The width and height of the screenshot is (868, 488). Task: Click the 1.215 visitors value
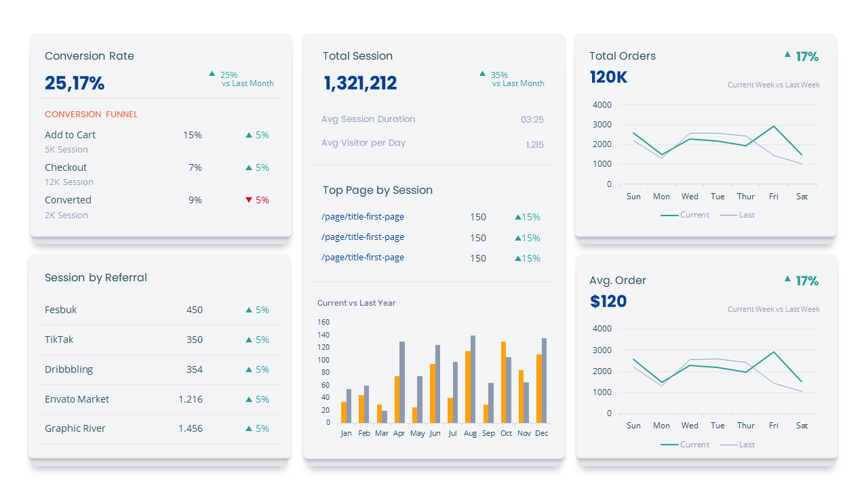pyautogui.click(x=534, y=144)
